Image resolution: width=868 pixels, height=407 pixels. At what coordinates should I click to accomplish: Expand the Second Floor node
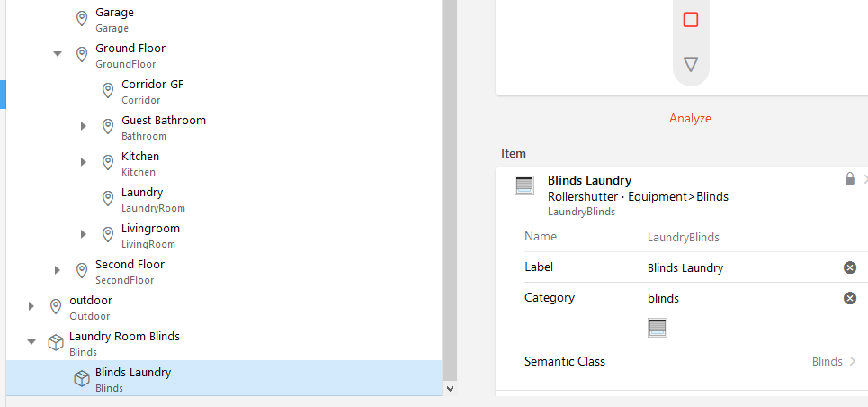(x=58, y=270)
